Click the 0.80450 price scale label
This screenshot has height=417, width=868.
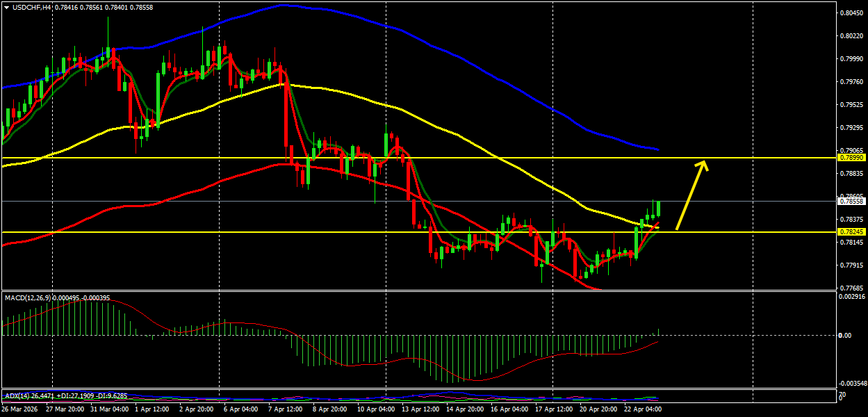point(851,13)
